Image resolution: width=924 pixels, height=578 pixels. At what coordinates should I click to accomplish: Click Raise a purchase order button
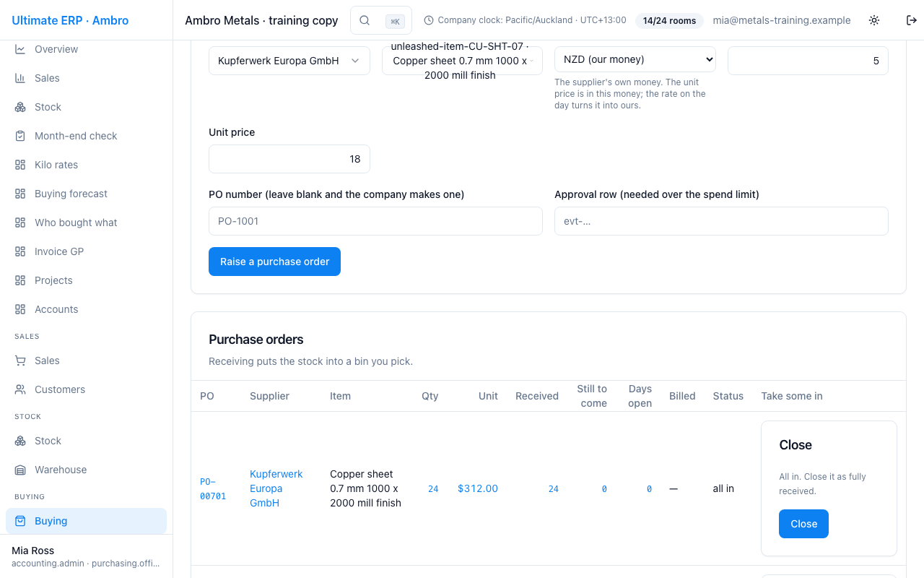pyautogui.click(x=274, y=262)
